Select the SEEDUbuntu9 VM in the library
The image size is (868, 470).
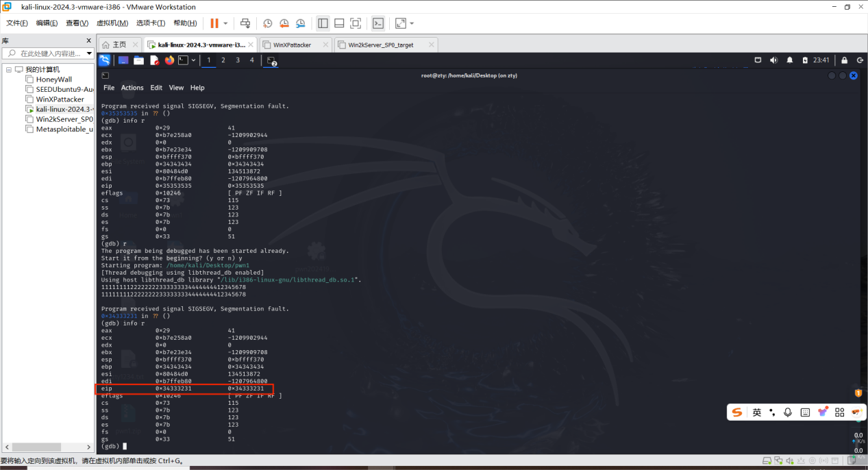point(60,89)
